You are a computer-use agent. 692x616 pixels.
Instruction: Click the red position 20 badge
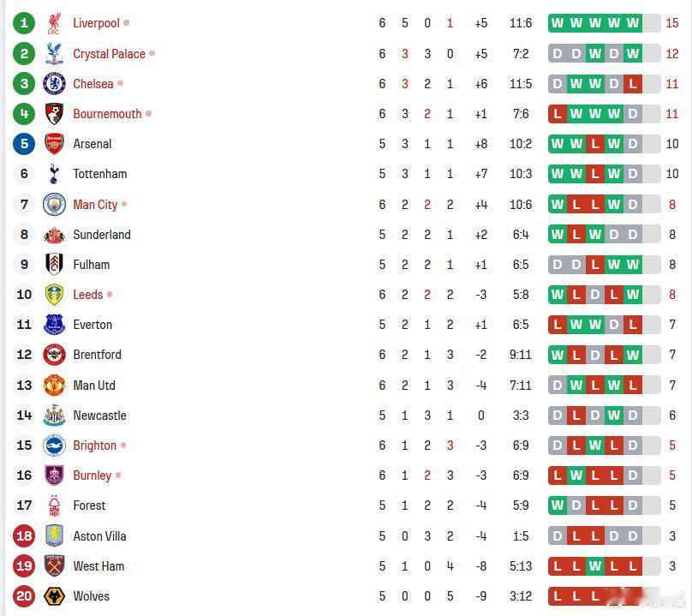(x=24, y=596)
